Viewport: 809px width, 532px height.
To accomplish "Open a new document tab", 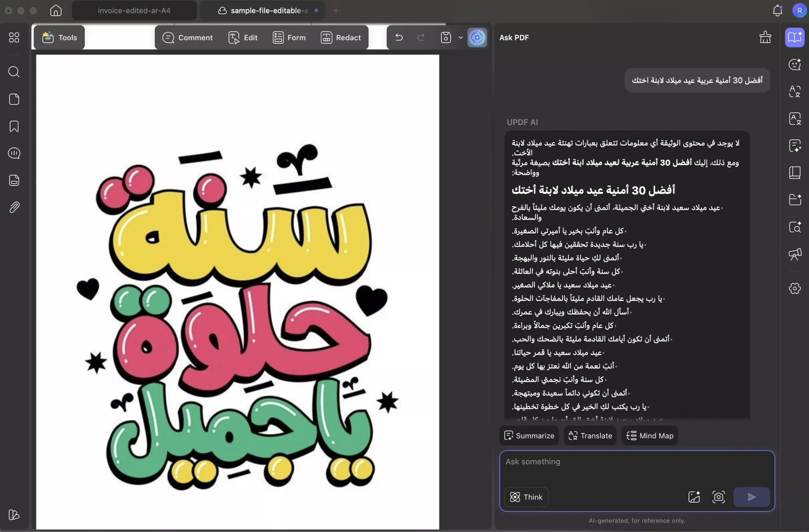I will pos(336,10).
